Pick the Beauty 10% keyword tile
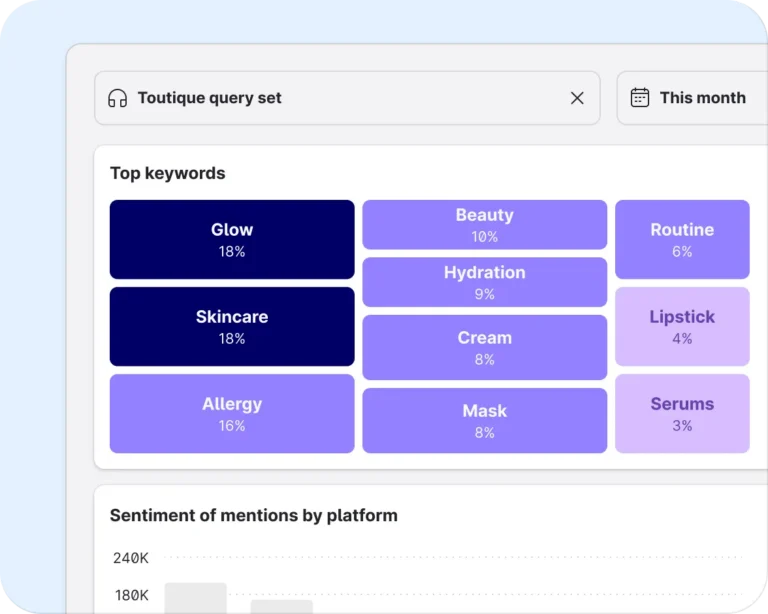This screenshot has height=614, width=768. [x=485, y=225]
